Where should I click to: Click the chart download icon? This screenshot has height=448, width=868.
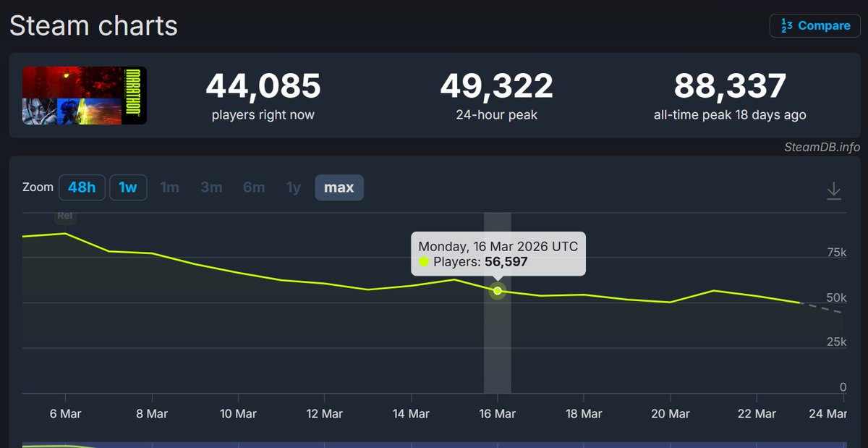click(x=834, y=191)
